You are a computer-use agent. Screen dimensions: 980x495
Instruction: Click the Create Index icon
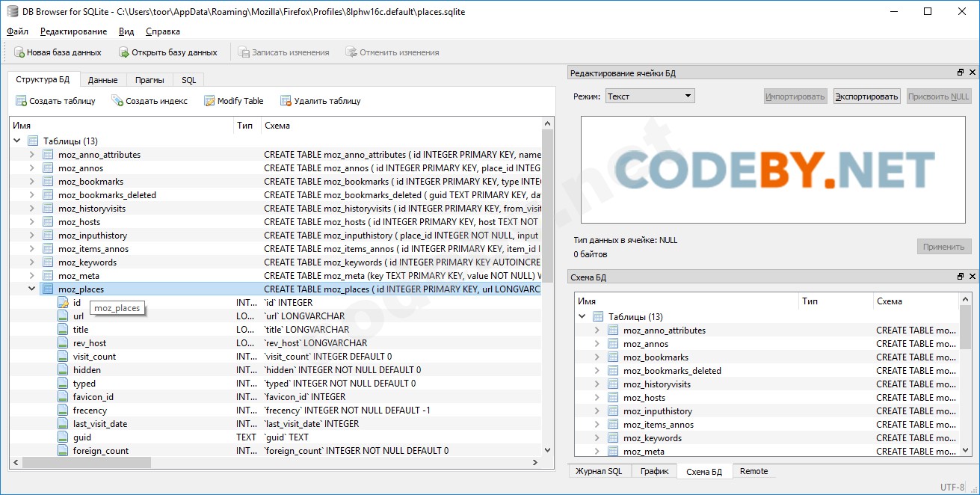117,101
